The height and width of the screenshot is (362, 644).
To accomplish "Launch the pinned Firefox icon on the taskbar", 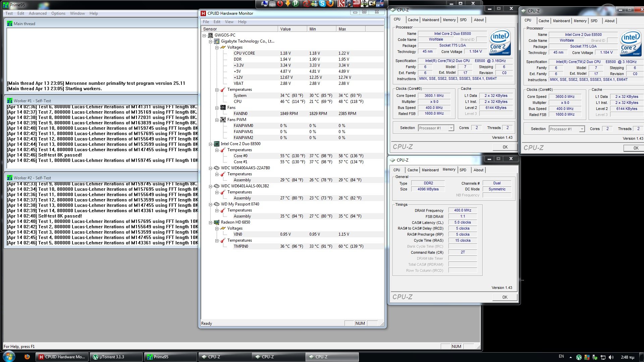I will click(27, 357).
